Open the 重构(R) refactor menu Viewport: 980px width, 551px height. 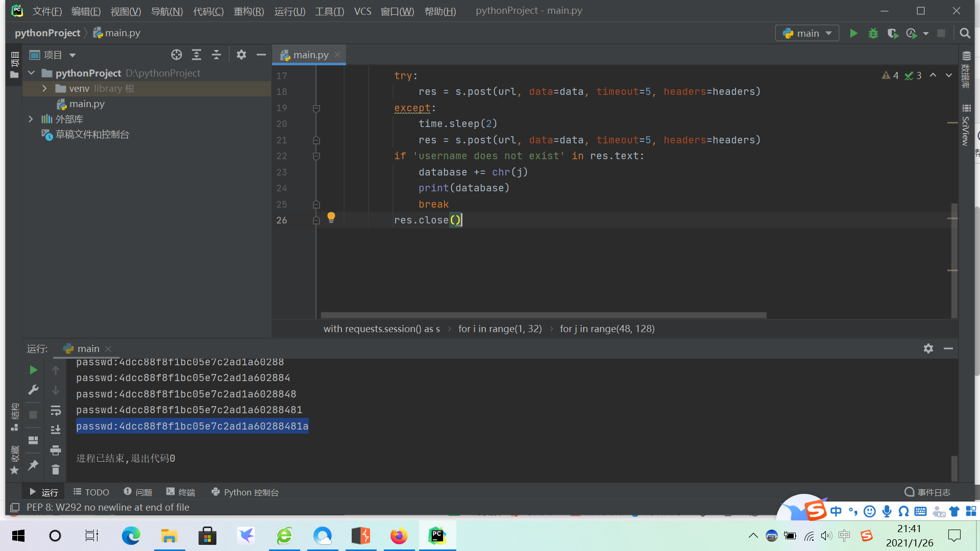[x=249, y=11]
